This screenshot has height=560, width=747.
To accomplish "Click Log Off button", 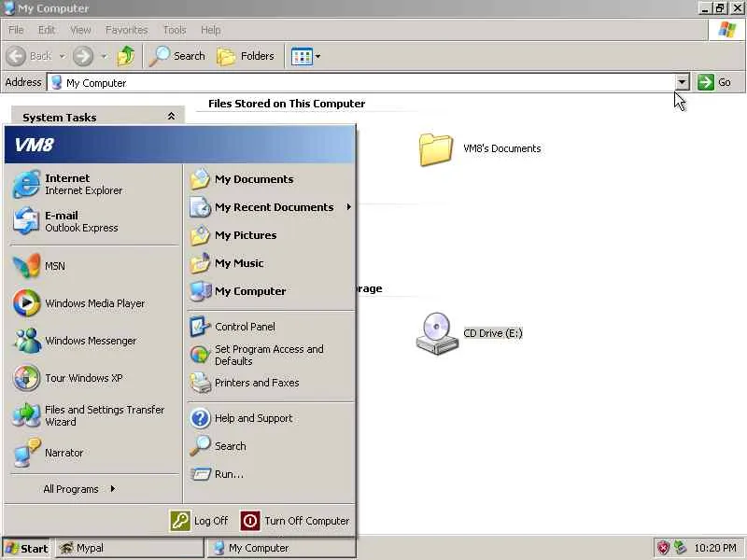I will pyautogui.click(x=199, y=521).
